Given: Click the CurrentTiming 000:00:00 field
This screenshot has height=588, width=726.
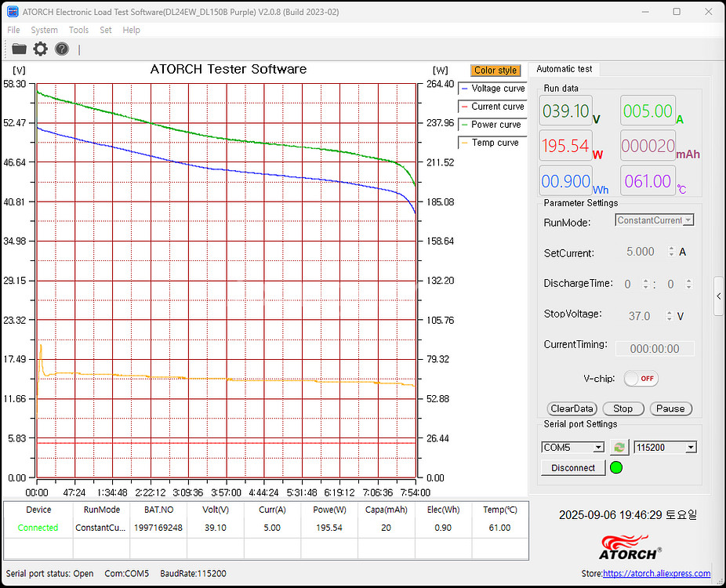Looking at the screenshot, I should tap(655, 349).
